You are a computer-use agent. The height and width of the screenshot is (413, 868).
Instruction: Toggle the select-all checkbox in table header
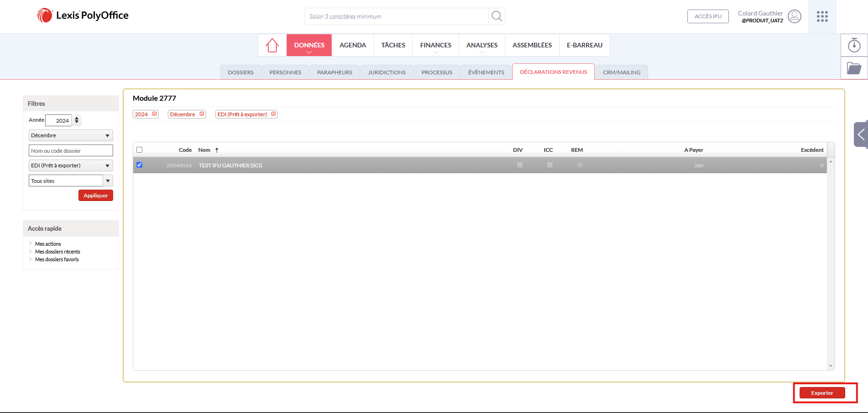(x=140, y=150)
